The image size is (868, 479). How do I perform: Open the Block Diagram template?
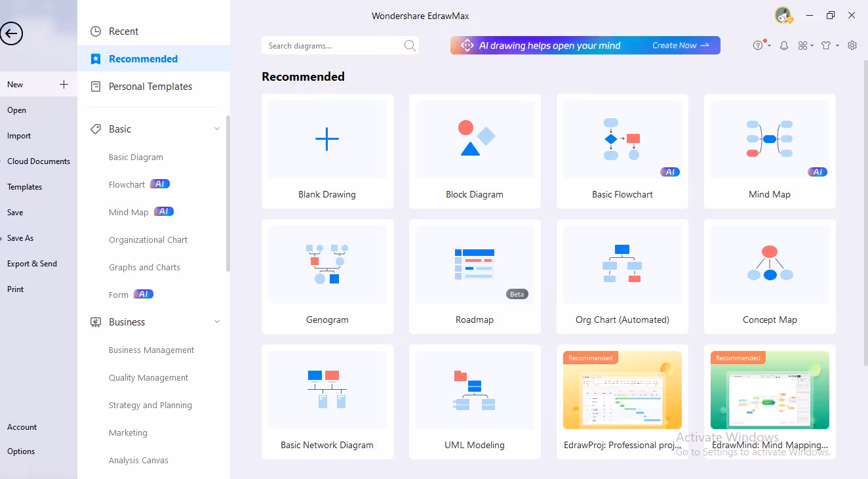click(x=475, y=151)
